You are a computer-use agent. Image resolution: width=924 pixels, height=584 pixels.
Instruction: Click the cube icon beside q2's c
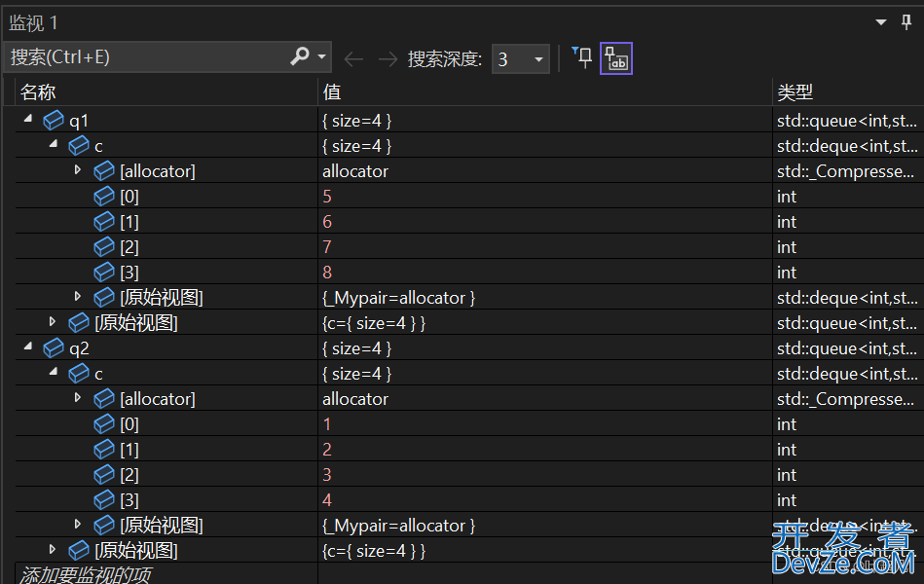pyautogui.click(x=79, y=374)
